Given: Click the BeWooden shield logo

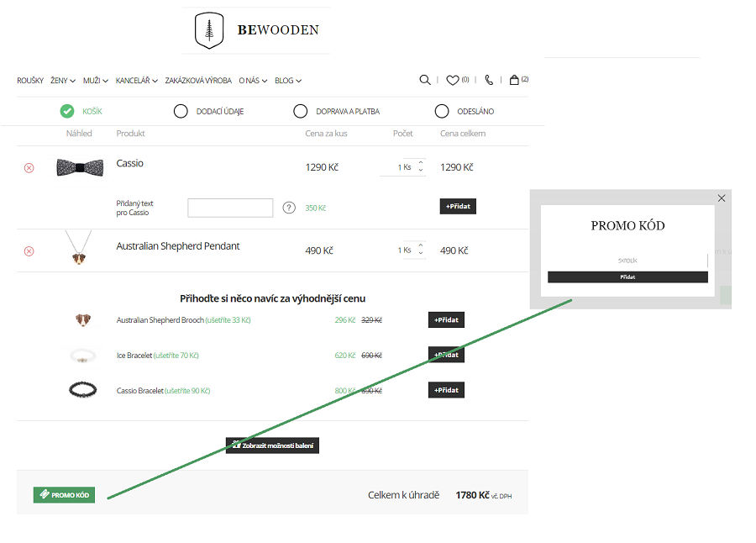Looking at the screenshot, I should (209, 30).
